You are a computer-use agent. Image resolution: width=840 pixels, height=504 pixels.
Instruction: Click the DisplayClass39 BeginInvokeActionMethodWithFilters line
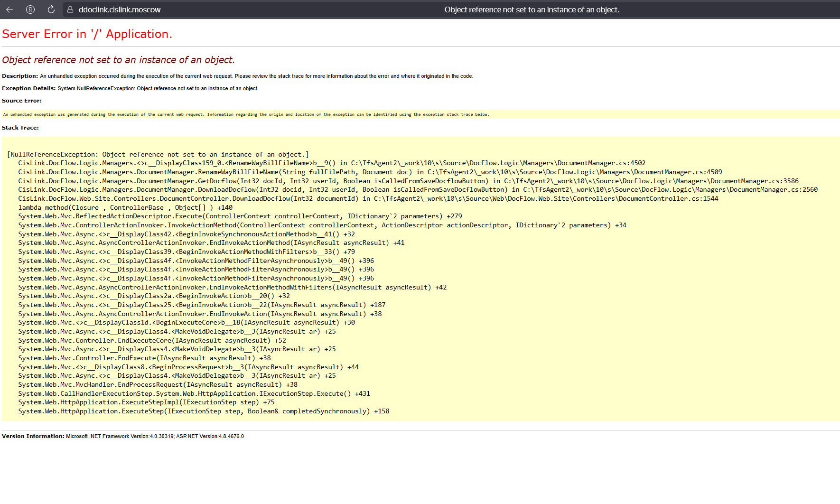(x=187, y=252)
